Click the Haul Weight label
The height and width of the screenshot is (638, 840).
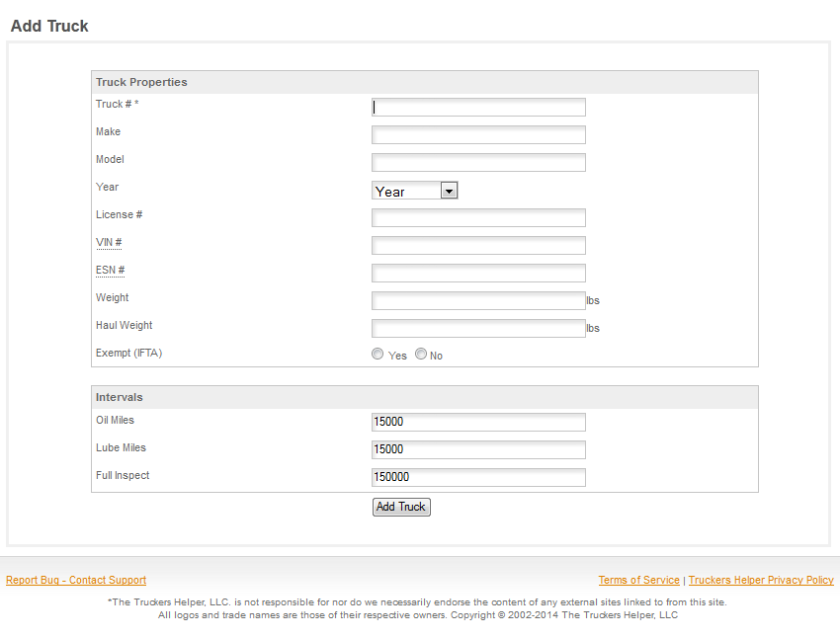pyautogui.click(x=125, y=326)
